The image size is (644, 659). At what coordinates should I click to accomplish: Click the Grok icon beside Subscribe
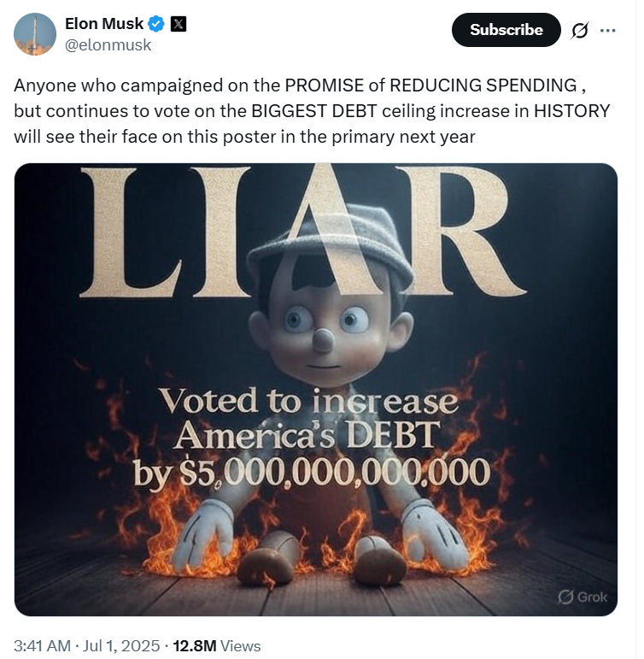pyautogui.click(x=579, y=31)
